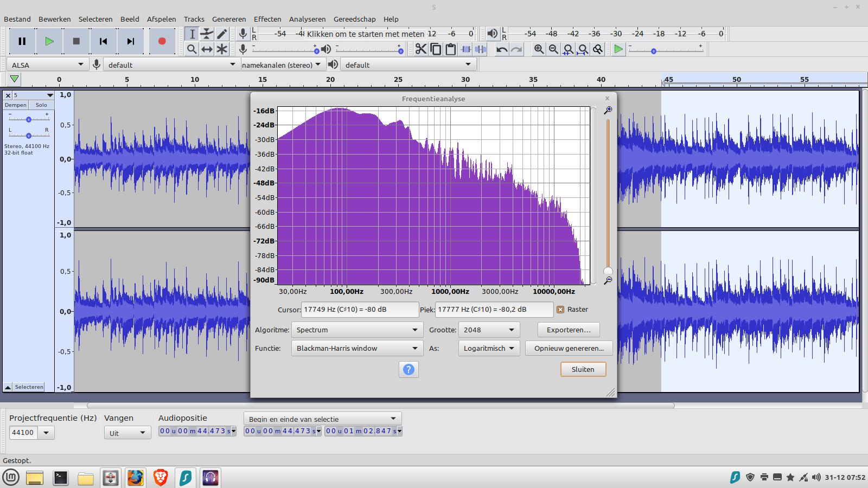Solo the track with the Solo button
The height and width of the screenshot is (488, 868).
click(x=41, y=105)
